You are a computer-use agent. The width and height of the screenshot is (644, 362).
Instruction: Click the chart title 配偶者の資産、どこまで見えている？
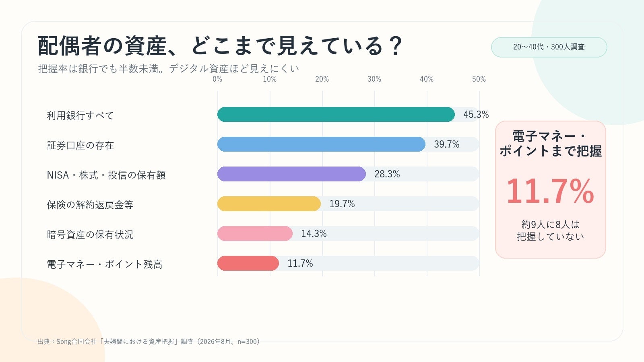coord(220,45)
